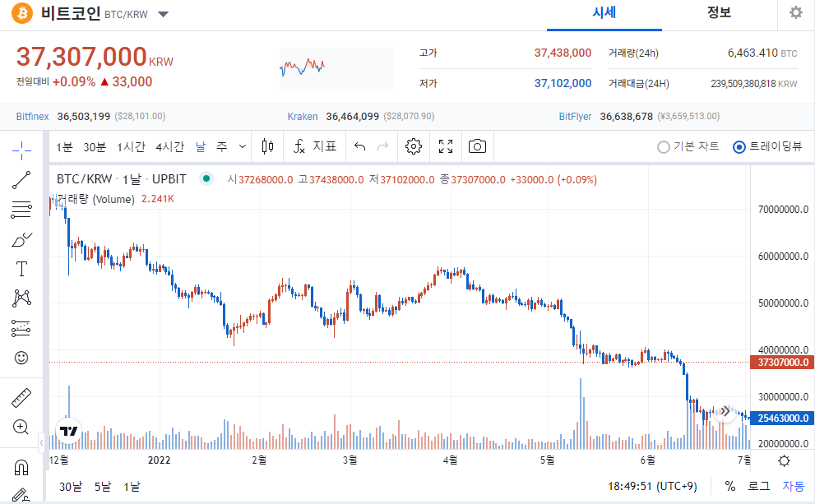This screenshot has width=815, height=504.
Task: Select the 1분 interval
Action: (64, 147)
